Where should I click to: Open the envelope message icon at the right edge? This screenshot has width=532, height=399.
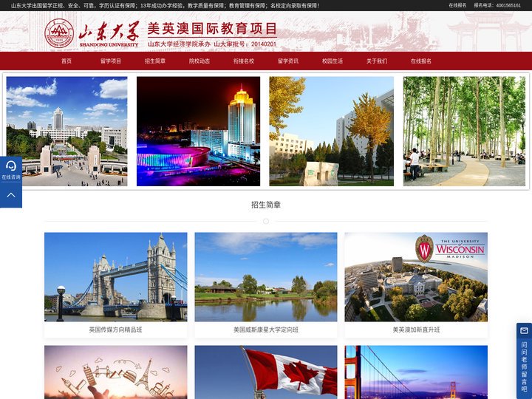(524, 330)
